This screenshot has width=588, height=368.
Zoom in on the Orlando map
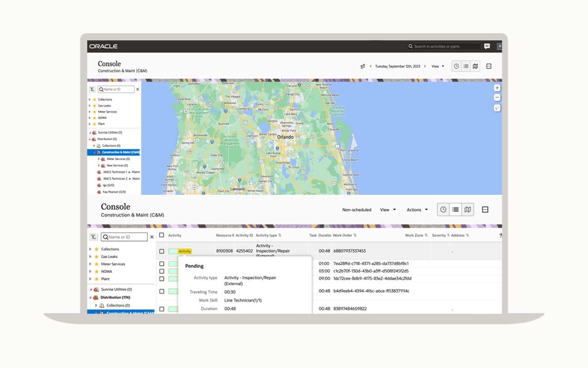click(497, 88)
